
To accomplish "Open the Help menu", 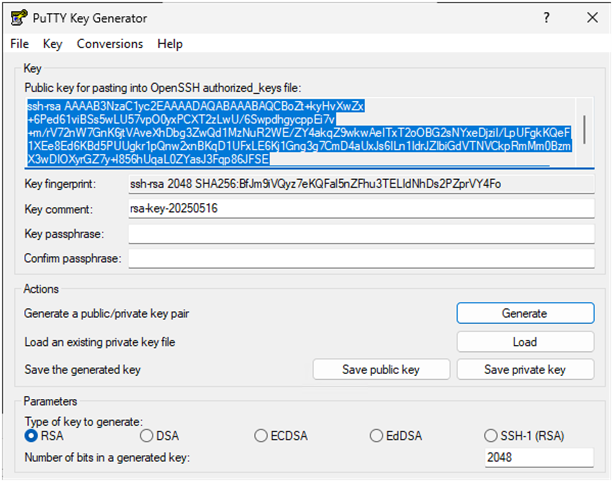I will click(170, 44).
